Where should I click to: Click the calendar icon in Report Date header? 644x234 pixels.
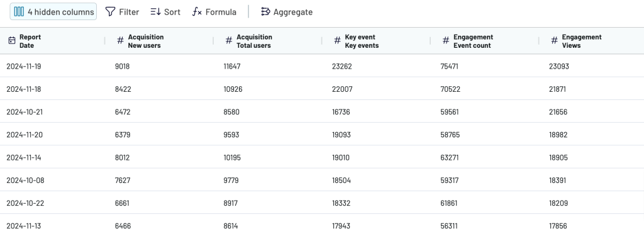pos(12,41)
